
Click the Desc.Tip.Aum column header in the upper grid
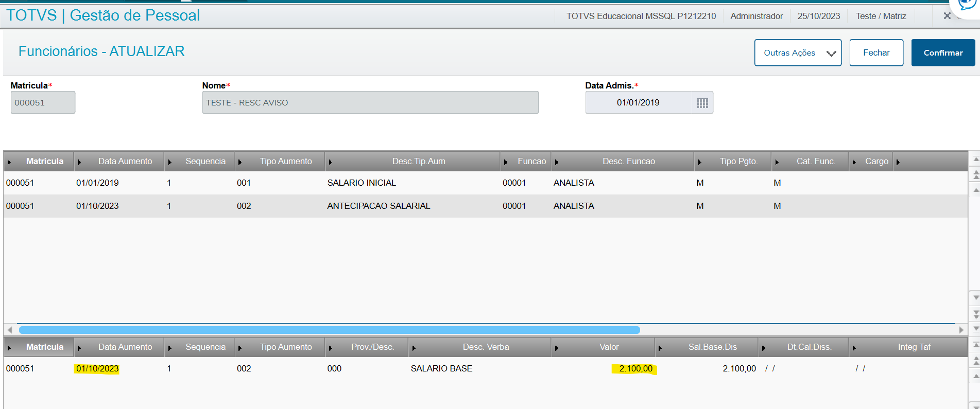tap(418, 162)
